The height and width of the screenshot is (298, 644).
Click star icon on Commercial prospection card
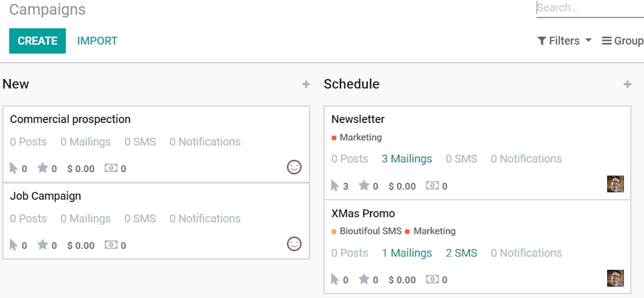43,167
